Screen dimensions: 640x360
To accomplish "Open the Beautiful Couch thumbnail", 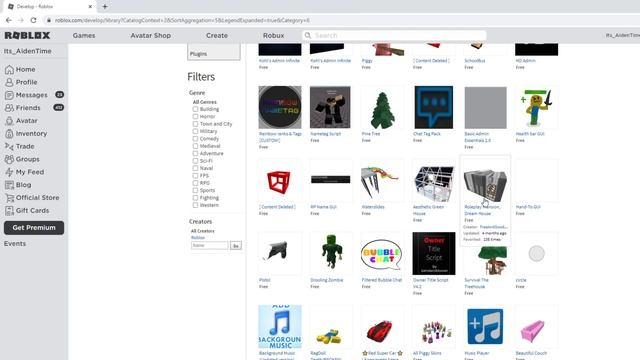I will pos(536,327).
